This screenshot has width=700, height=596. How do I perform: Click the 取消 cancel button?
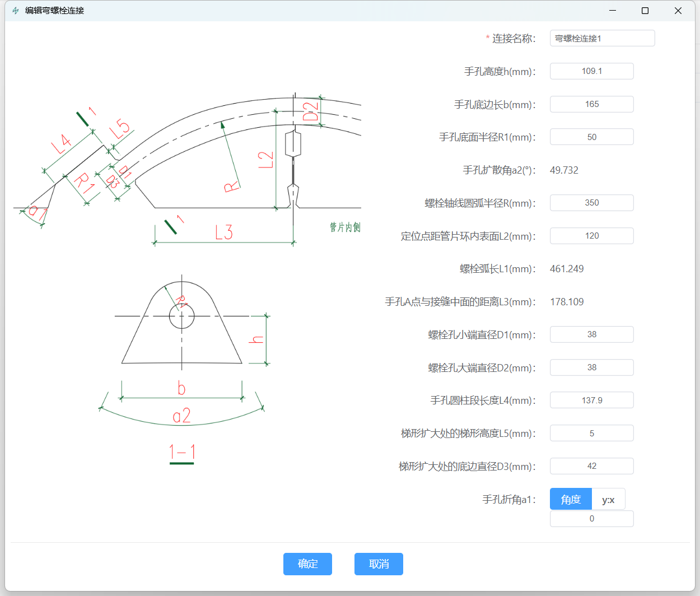coord(379,564)
